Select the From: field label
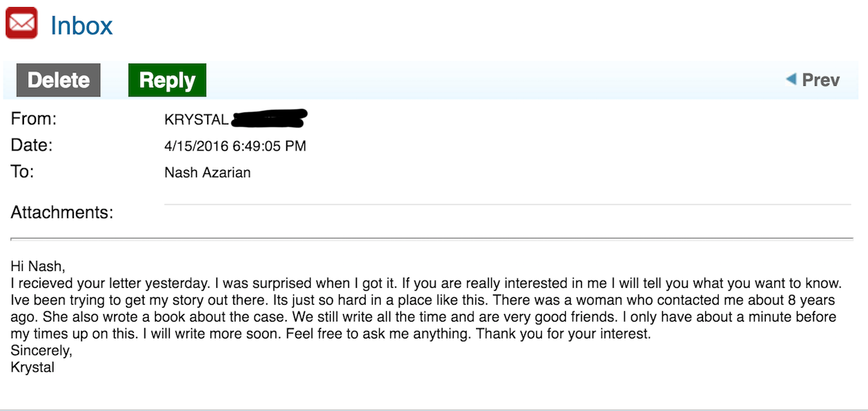This screenshot has width=868, height=411. tap(34, 120)
